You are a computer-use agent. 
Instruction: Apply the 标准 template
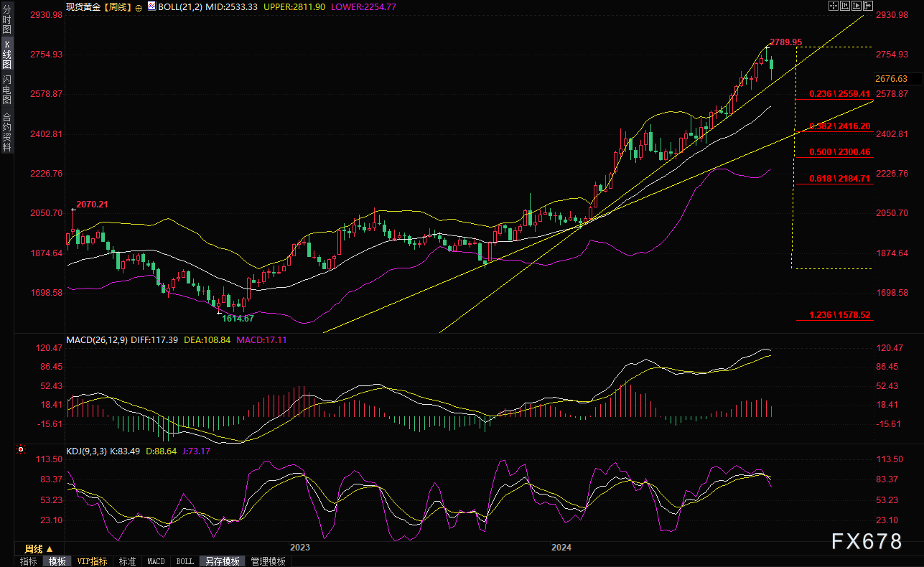point(127,561)
